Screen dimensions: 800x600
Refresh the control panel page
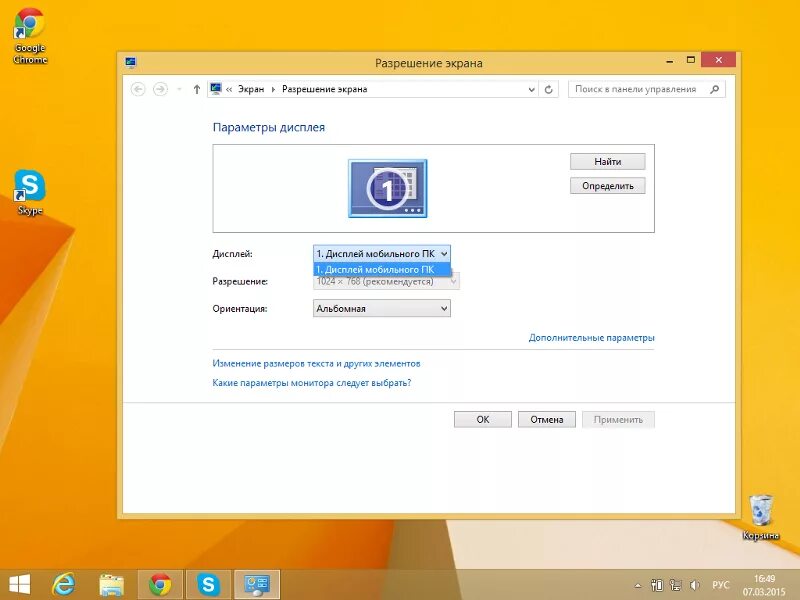click(548, 89)
